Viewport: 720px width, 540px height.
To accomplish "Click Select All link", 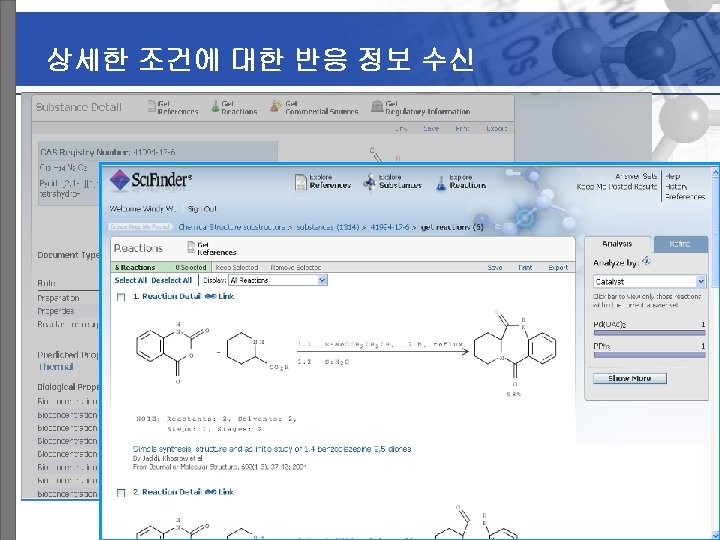I will (x=130, y=280).
